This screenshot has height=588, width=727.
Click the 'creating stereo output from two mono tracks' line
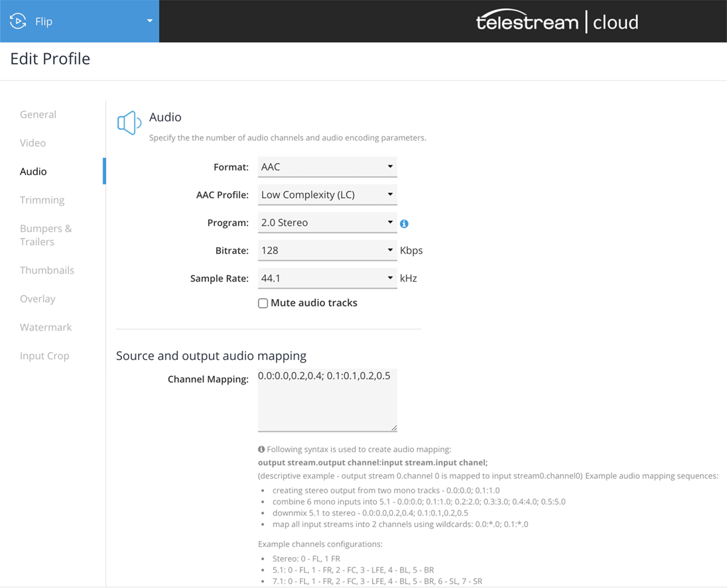coord(386,491)
